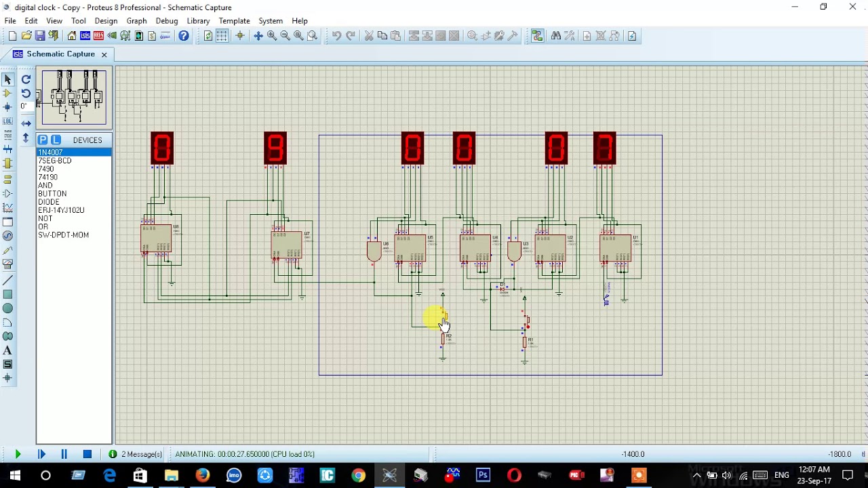
Task: Select the 2D Graphics Line tool
Action: pyautogui.click(x=8, y=281)
